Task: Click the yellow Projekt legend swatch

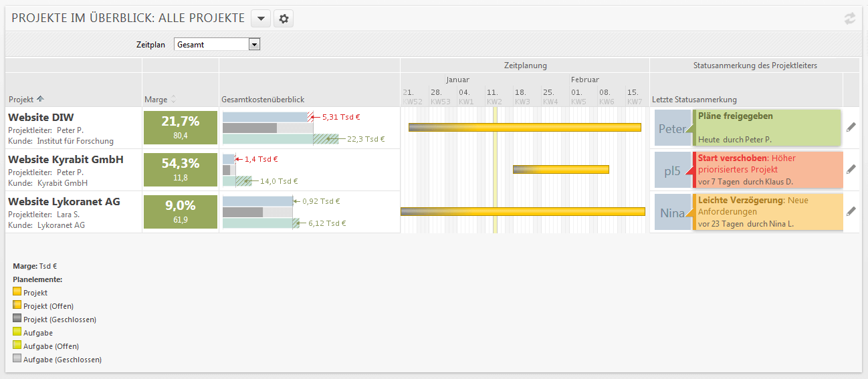Action: [x=17, y=293]
